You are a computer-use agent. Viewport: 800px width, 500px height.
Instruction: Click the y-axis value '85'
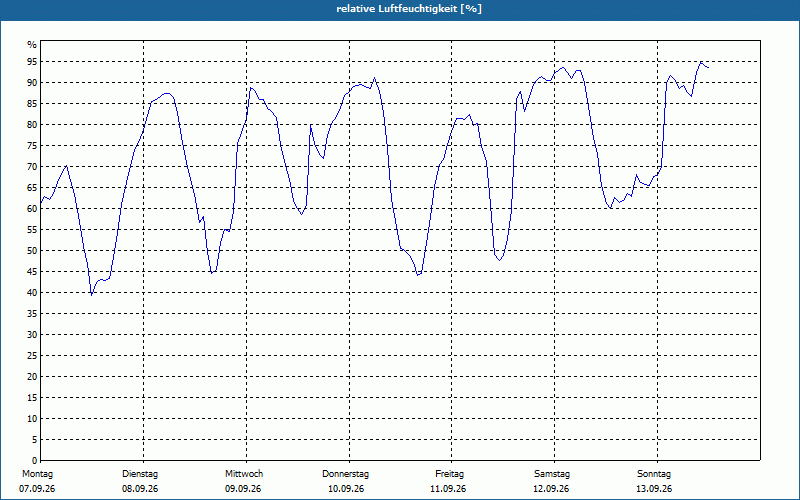point(32,104)
